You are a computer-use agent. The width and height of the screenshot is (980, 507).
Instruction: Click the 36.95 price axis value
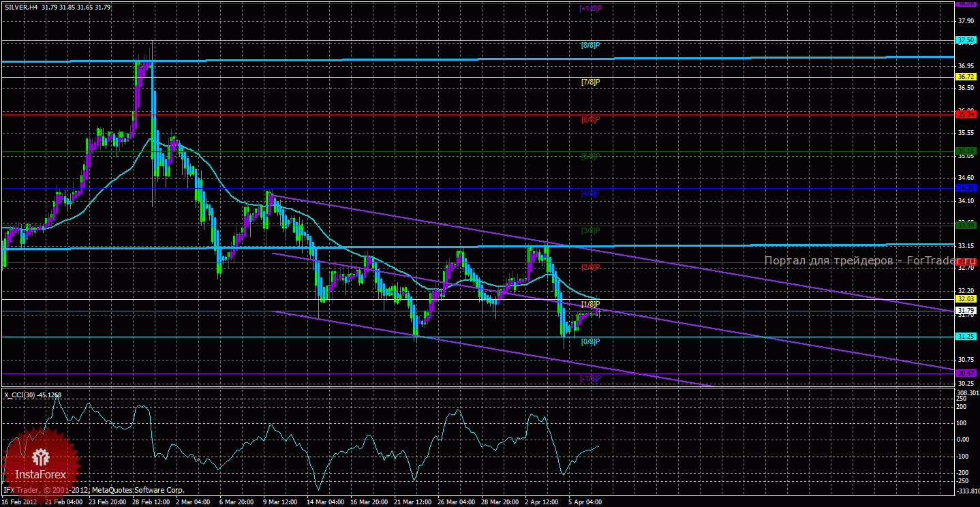point(966,66)
